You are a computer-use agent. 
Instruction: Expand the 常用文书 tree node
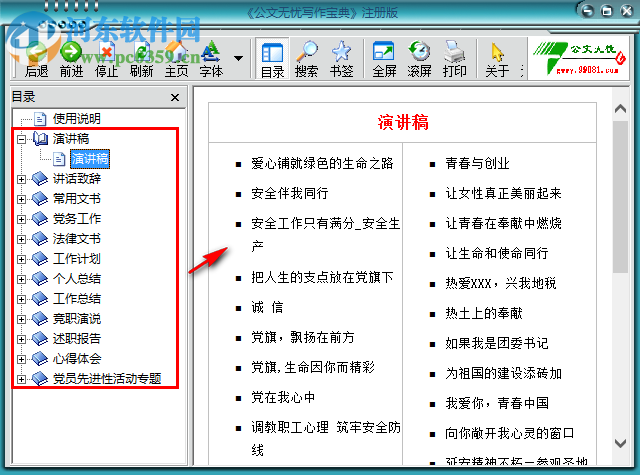tap(21, 199)
